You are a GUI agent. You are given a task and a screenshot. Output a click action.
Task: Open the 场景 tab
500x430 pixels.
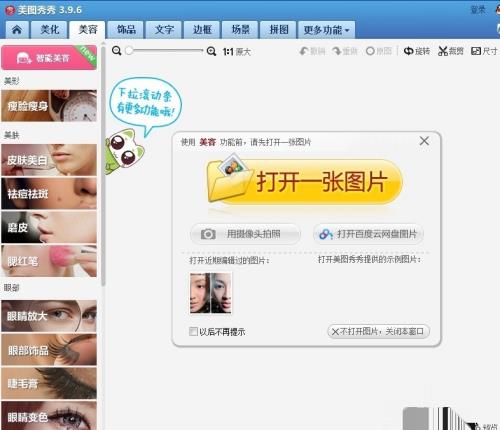click(x=240, y=30)
